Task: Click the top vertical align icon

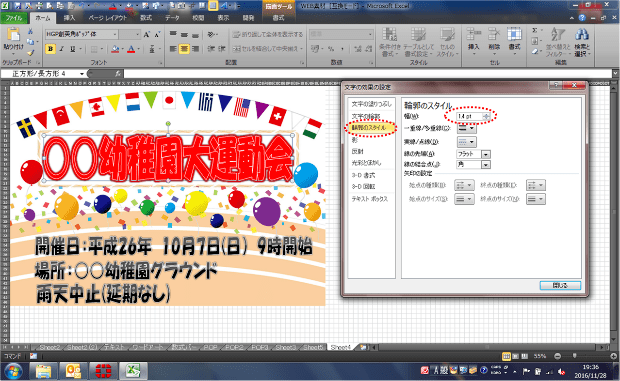Action: (173, 35)
